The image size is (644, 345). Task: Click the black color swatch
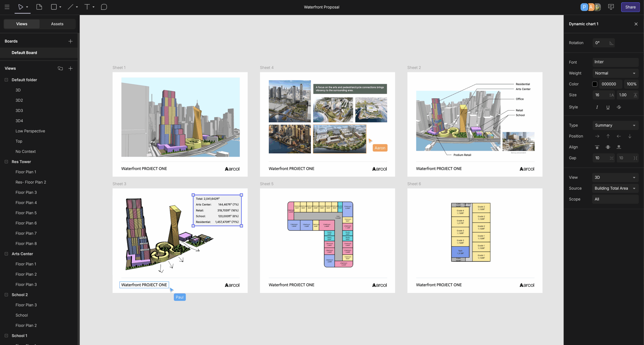pyautogui.click(x=595, y=84)
